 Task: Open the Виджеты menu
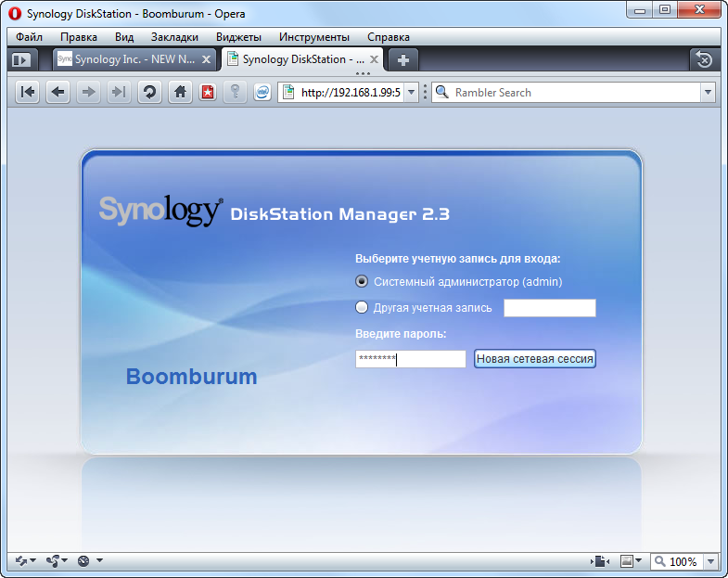pyautogui.click(x=238, y=37)
